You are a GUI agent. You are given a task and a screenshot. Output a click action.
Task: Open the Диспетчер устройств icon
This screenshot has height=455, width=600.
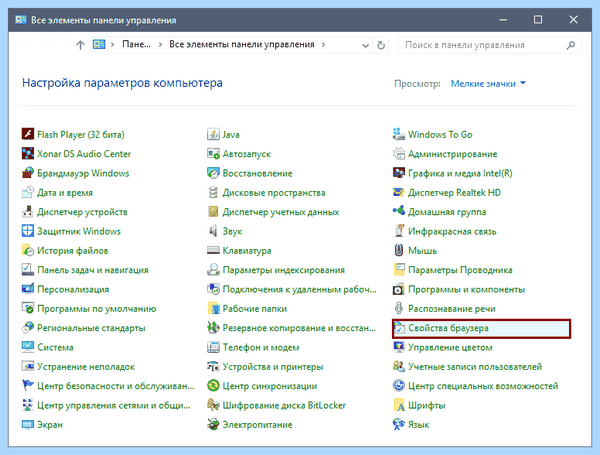[x=28, y=212]
